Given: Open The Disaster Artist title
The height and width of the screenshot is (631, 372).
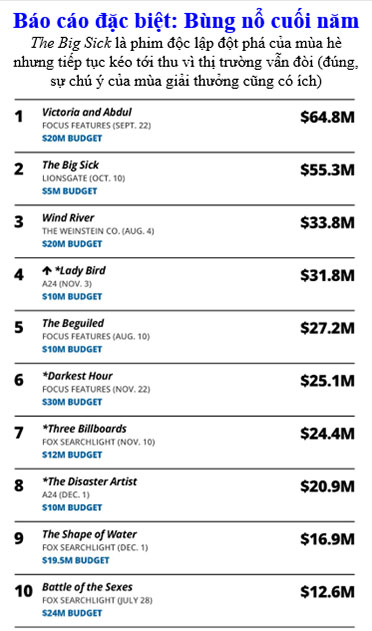Looking at the screenshot, I should (89, 481).
